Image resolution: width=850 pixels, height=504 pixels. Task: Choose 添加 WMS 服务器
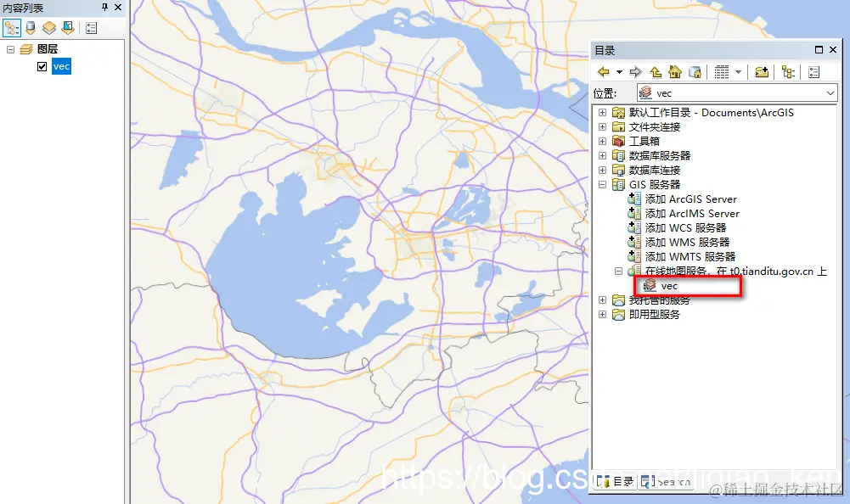[x=687, y=243]
